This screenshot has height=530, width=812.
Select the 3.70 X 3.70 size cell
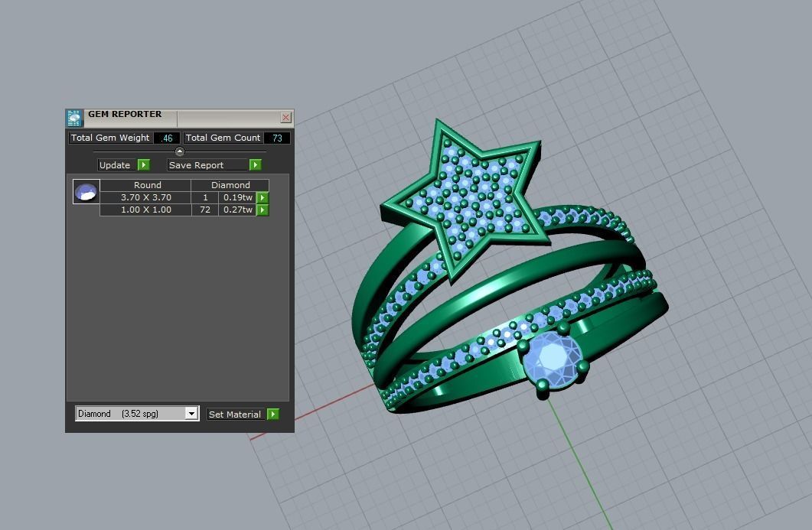click(x=145, y=198)
